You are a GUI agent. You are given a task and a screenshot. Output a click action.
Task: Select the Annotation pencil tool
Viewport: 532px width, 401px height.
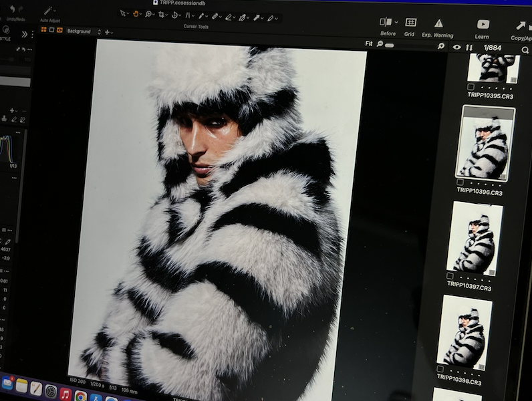(x=271, y=18)
